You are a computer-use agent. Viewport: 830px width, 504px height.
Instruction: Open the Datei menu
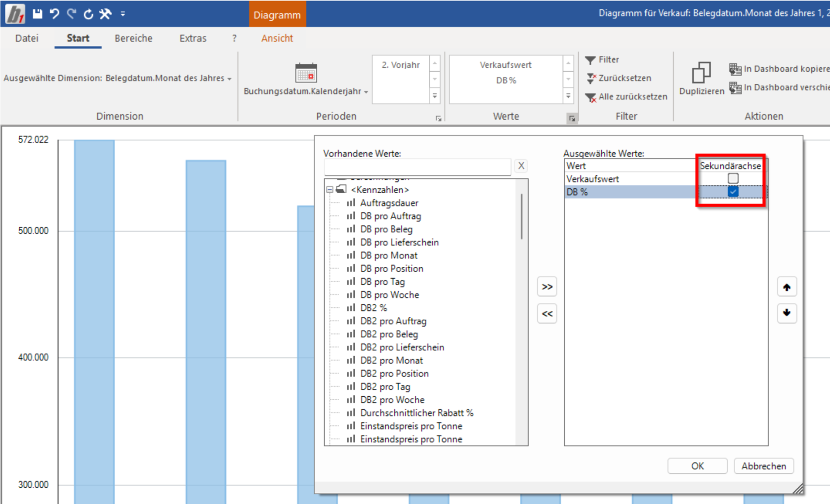click(x=27, y=38)
